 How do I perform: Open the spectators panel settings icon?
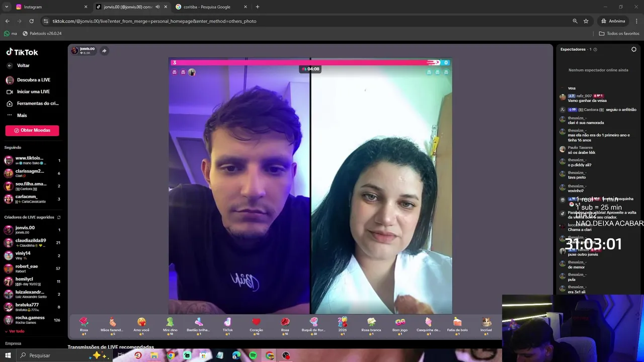coord(634,49)
